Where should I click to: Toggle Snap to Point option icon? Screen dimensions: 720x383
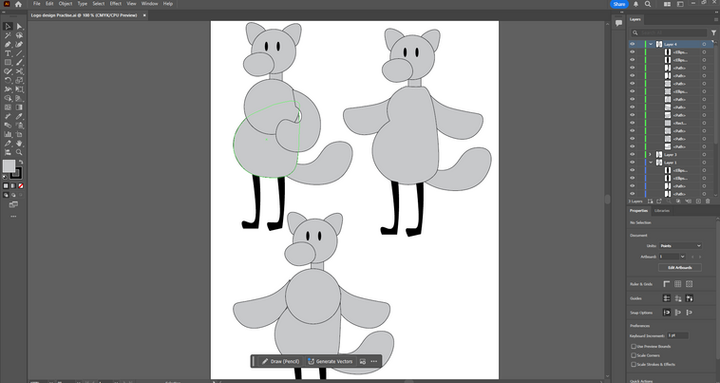[667, 312]
